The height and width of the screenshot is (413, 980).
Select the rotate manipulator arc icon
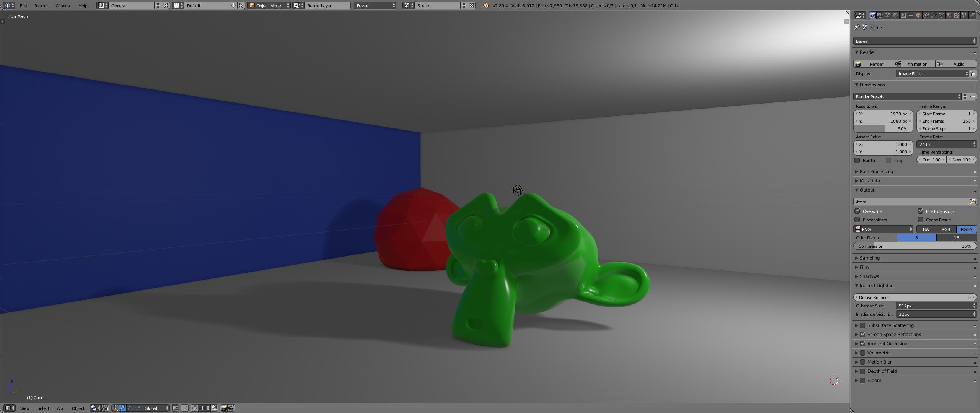[x=130, y=408]
